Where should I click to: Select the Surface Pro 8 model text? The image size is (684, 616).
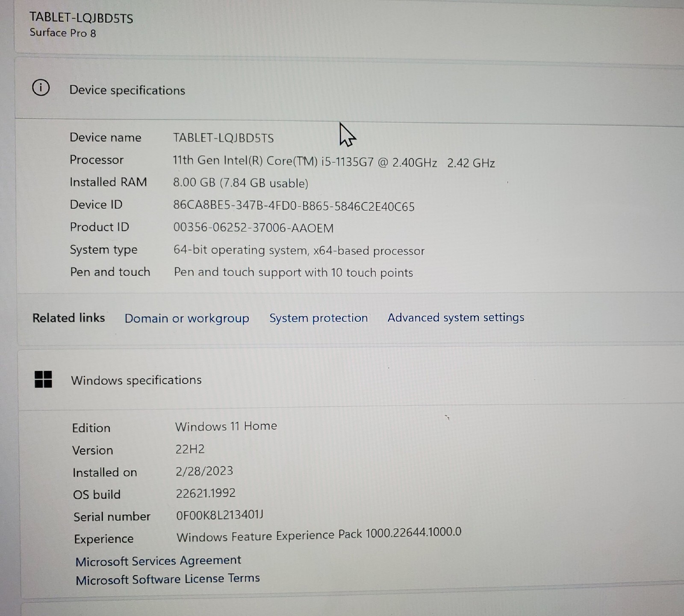click(63, 33)
